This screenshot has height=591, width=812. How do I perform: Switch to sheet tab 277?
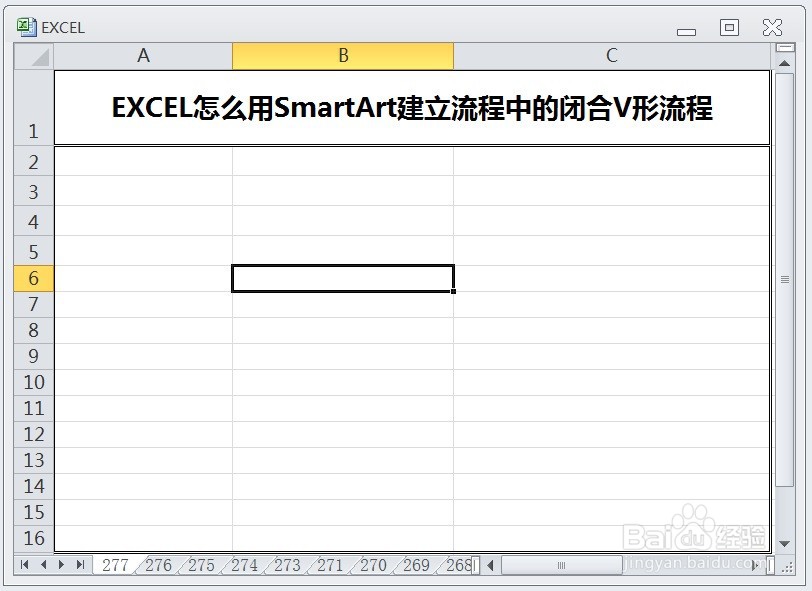[x=115, y=565]
